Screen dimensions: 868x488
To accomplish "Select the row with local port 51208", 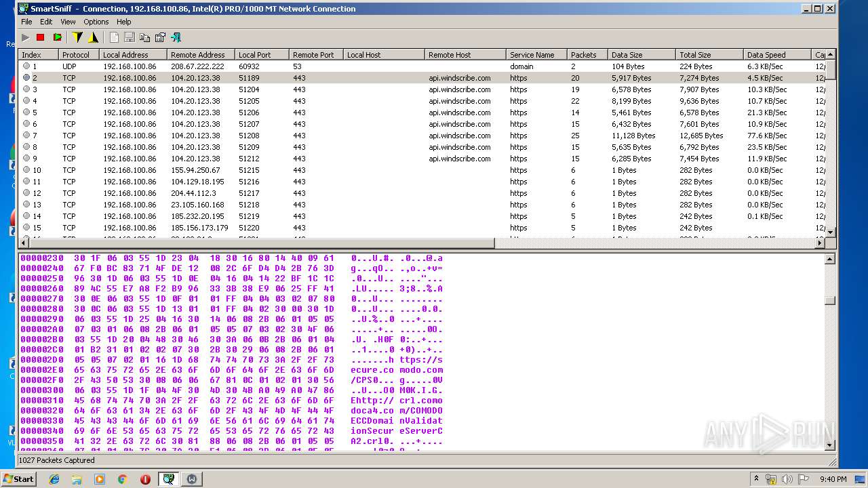I will [x=422, y=136].
